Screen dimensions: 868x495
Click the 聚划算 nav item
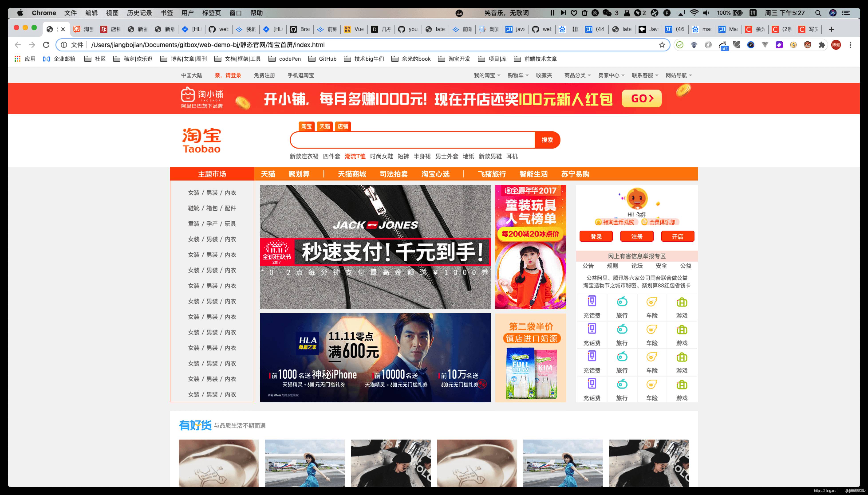299,174
